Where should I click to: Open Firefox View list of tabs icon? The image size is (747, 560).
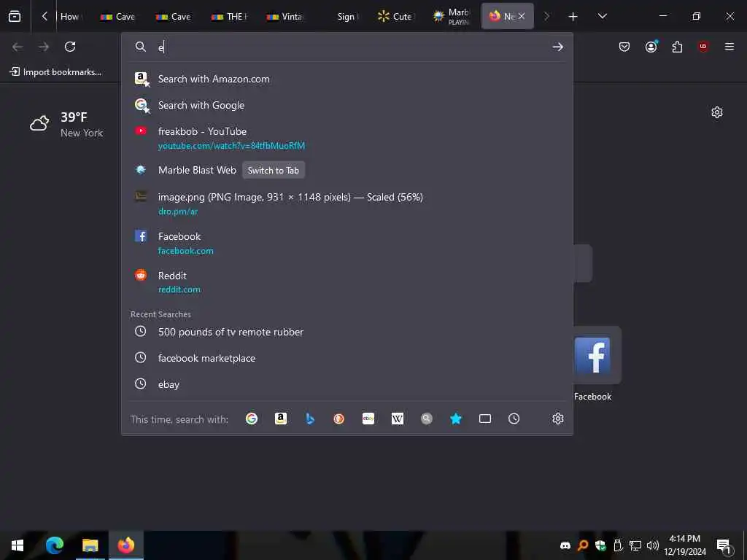15,16
